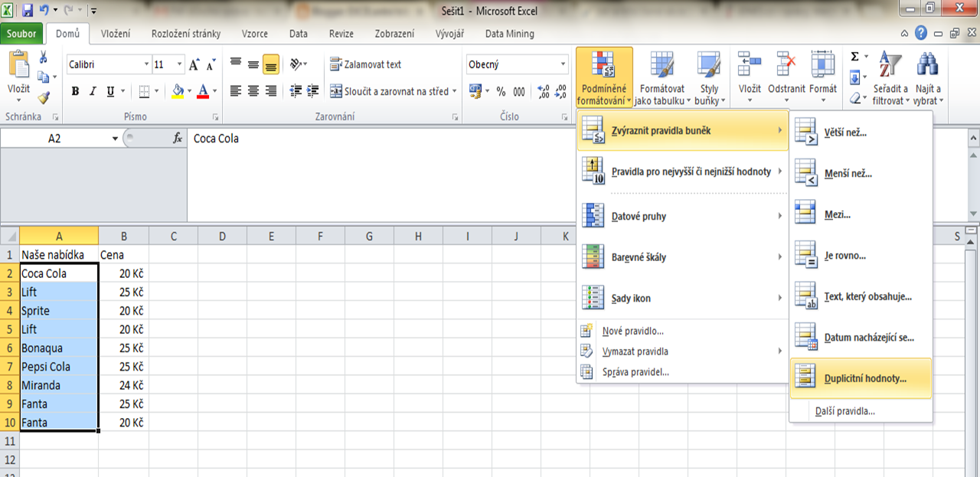Decrease decimal places
This screenshot has width=980, height=477.
562,91
